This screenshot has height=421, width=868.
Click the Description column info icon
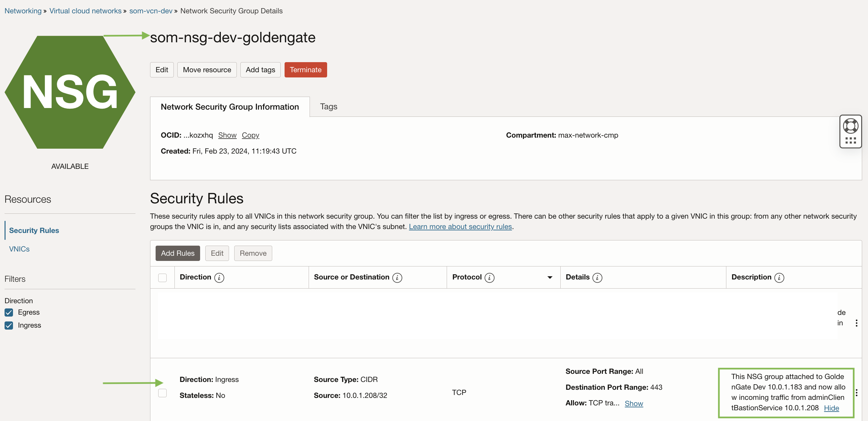click(779, 278)
